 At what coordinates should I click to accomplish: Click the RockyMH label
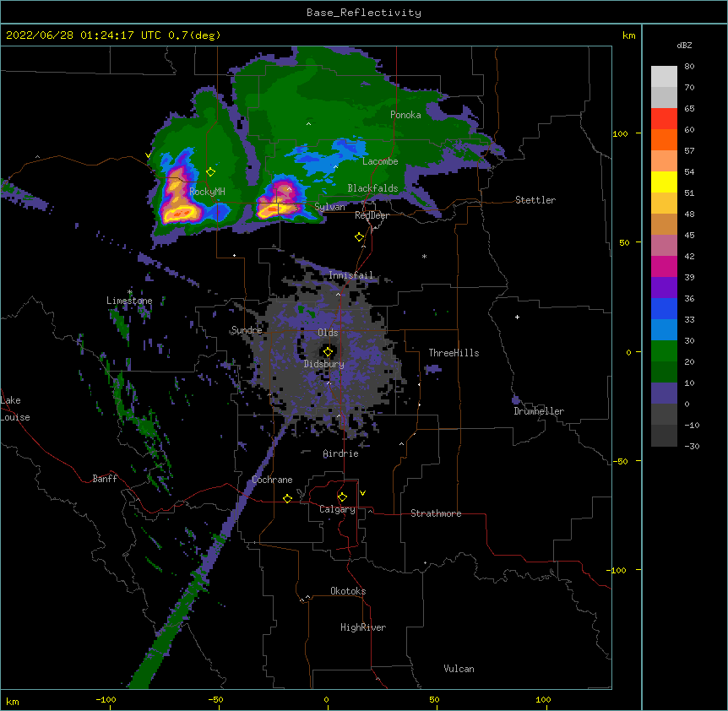click(207, 191)
